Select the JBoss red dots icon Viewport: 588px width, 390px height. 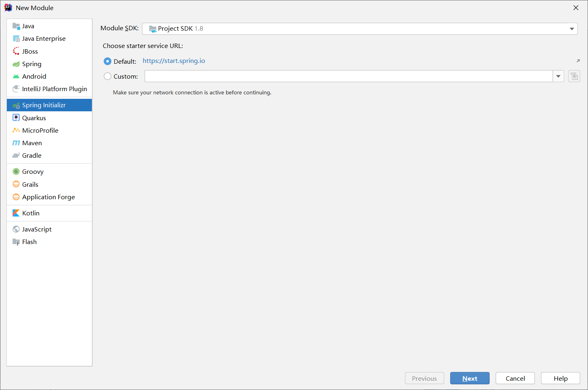tap(16, 51)
